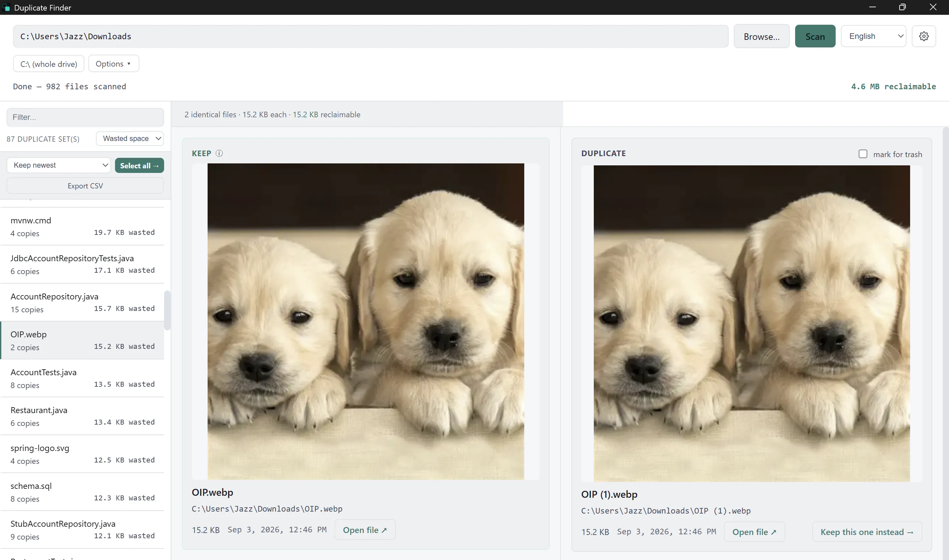The height and width of the screenshot is (560, 949).
Task: Select AccountRepository.java duplicate set
Action: [82, 303]
